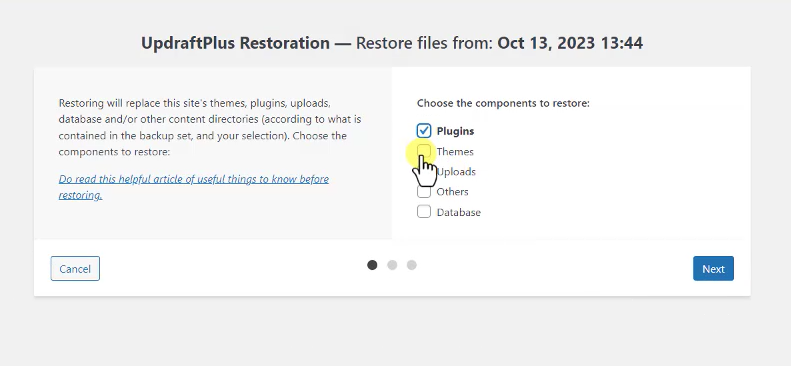Screen dimensions: 791x366
Task: Click the third step indicator dot
Action: 412,265
